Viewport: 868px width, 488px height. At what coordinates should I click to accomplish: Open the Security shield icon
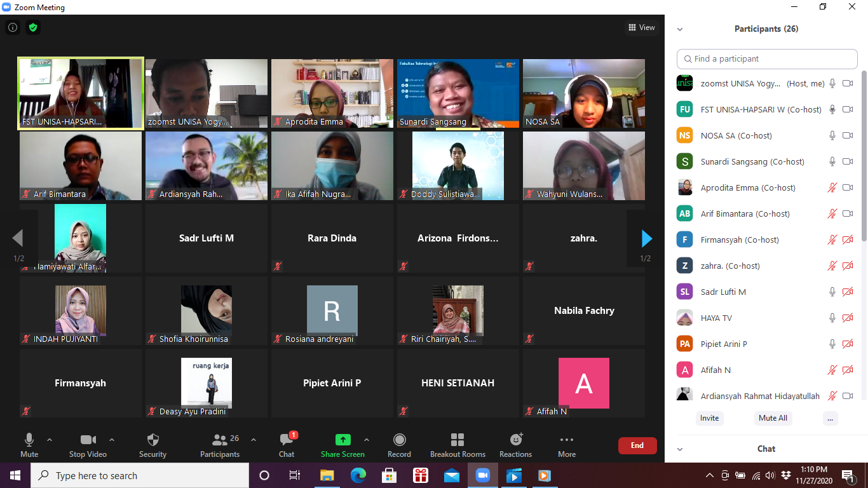click(153, 440)
